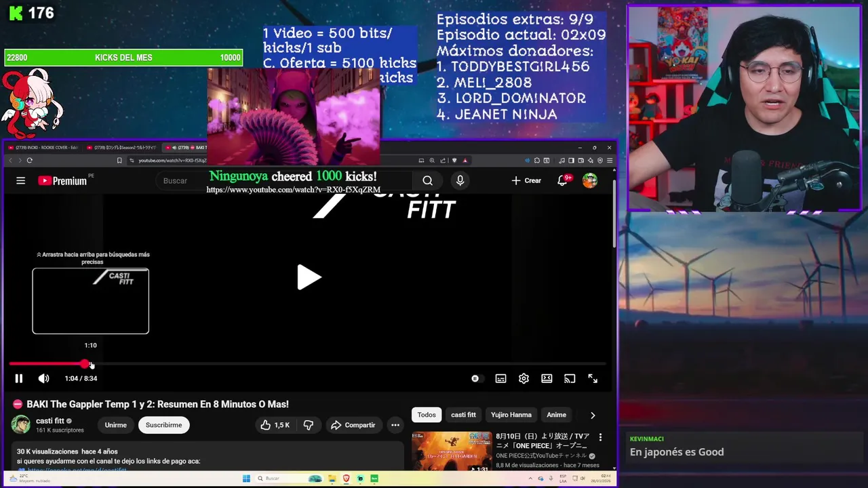The width and height of the screenshot is (868, 488).
Task: Start voice search with the microphone
Action: pos(460,180)
